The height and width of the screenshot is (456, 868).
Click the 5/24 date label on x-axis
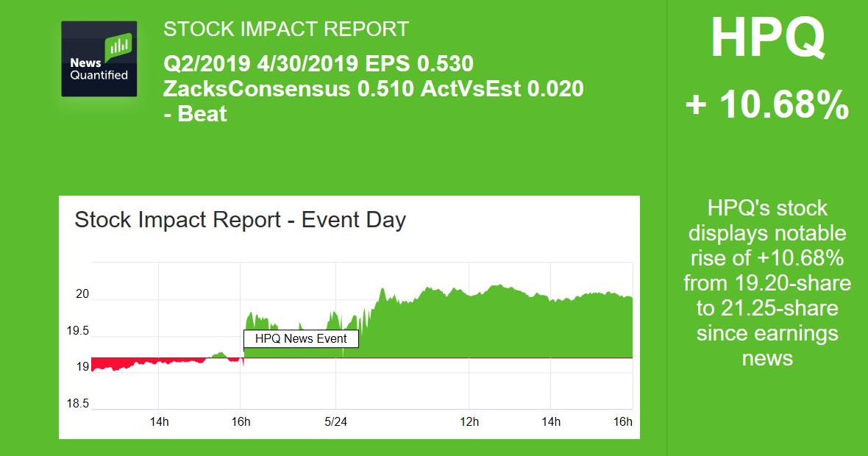click(335, 421)
